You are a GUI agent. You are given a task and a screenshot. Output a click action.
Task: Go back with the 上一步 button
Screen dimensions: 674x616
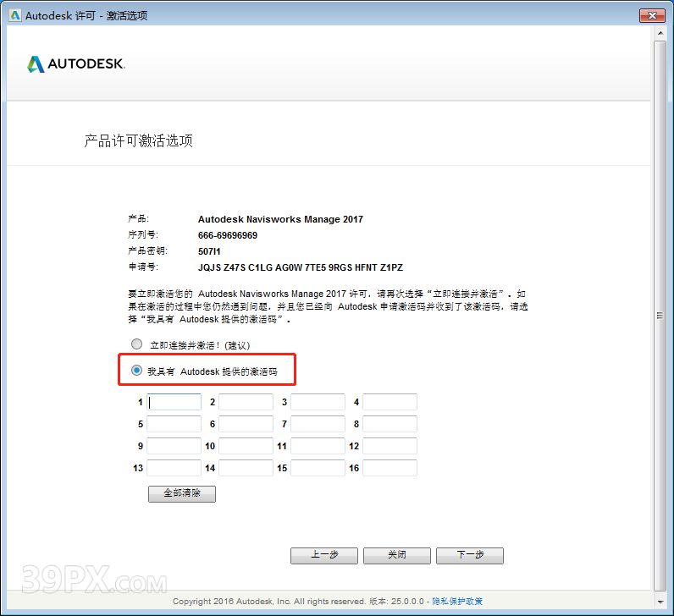(324, 555)
